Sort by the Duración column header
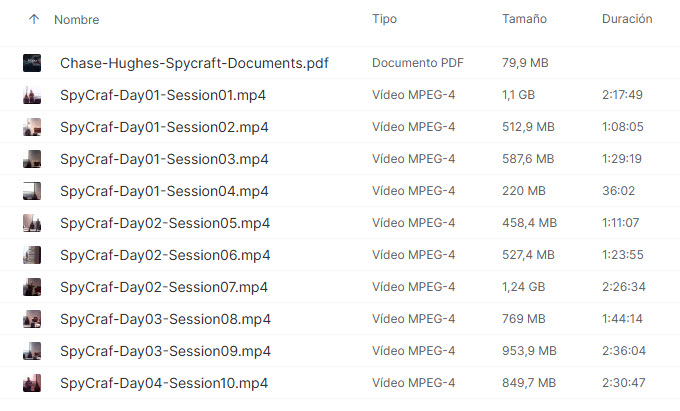680x411 pixels. coord(627,19)
